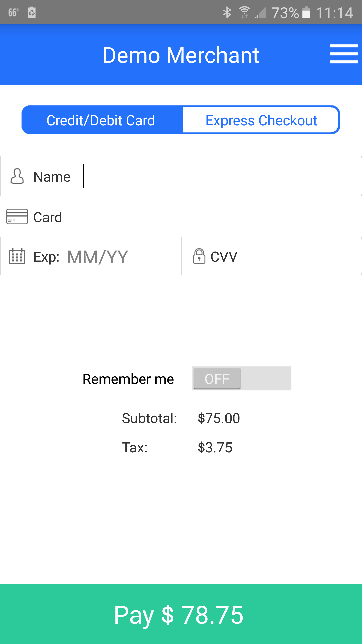Image resolution: width=362 pixels, height=644 pixels.
Task: Tap the calendar icon next to Exp
Action: [17, 256]
